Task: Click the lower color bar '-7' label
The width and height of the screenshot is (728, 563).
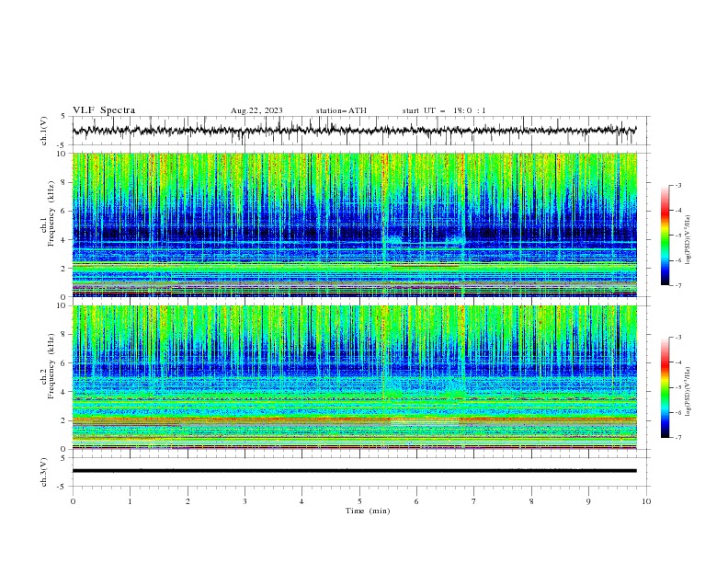Action: (677, 437)
